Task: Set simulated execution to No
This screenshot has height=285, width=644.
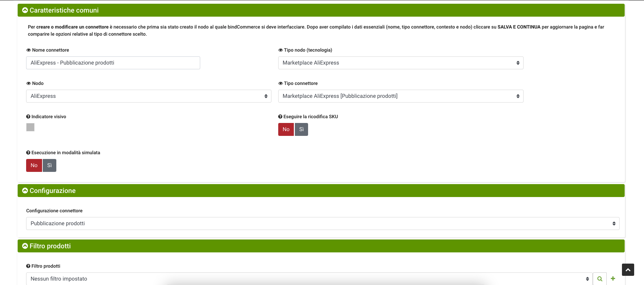Action: (34, 165)
